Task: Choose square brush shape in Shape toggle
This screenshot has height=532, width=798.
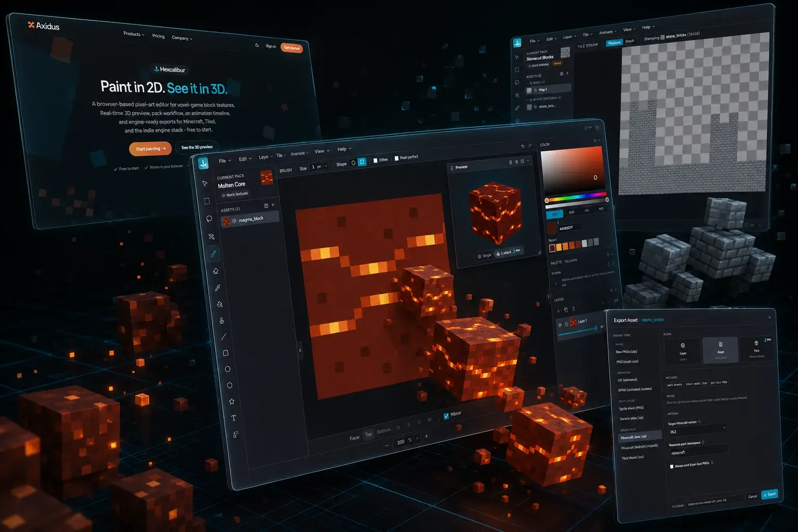Action: (362, 162)
